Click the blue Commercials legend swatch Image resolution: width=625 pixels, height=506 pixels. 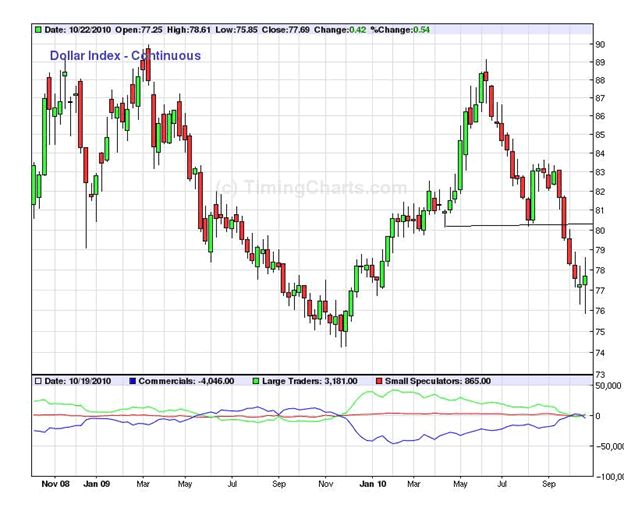click(132, 381)
